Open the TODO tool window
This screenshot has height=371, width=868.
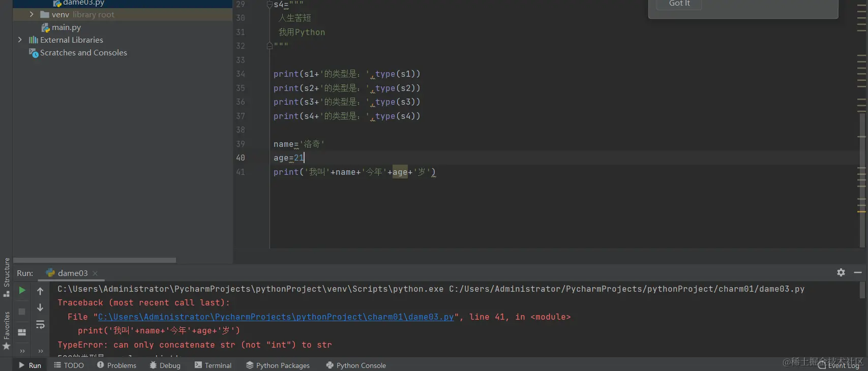[69, 365]
